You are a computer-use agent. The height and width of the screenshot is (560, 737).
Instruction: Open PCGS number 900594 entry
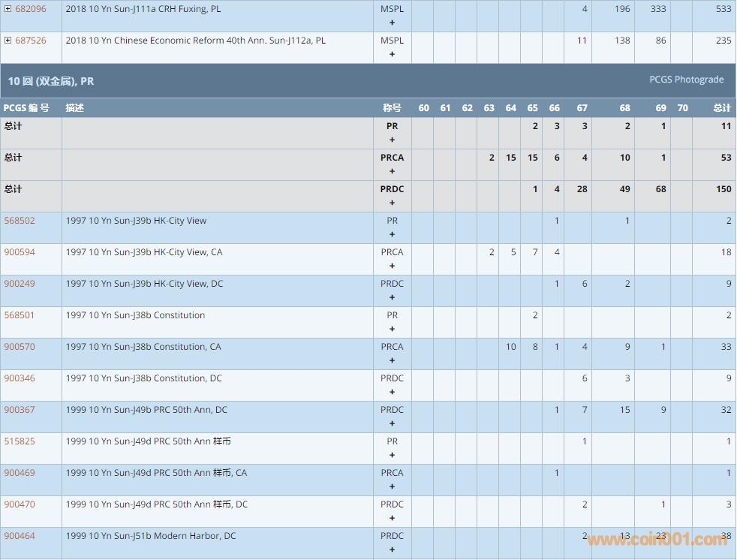tap(20, 252)
